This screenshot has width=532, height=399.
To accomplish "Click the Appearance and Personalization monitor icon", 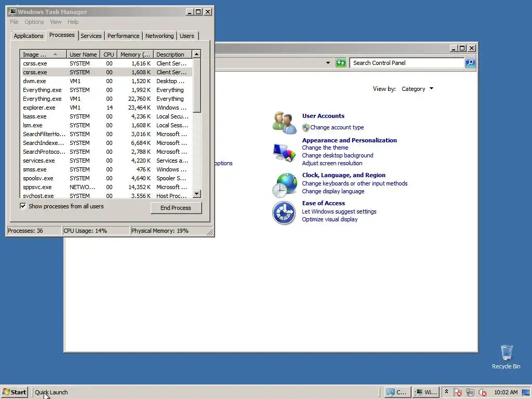I will click(284, 153).
